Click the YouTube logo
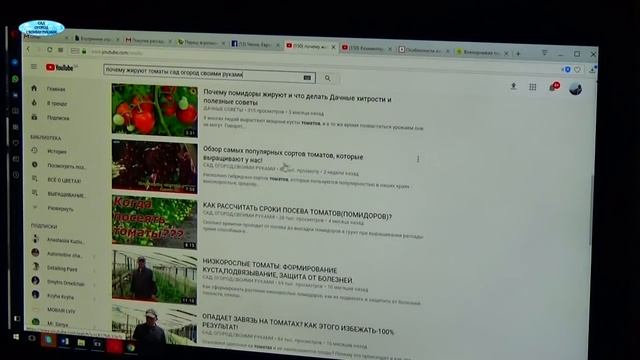This screenshot has width=640, height=360. point(60,68)
